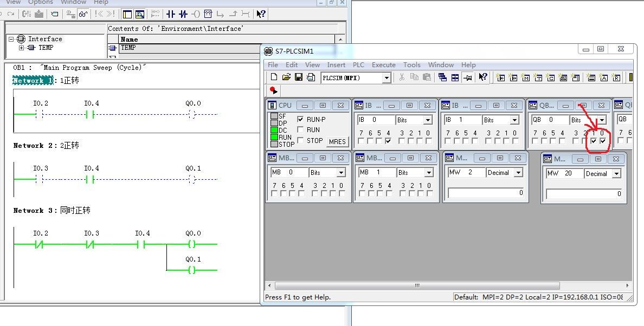Open MB 1 Bits format dropdown
Screen dimensions: 644x326
click(428, 172)
